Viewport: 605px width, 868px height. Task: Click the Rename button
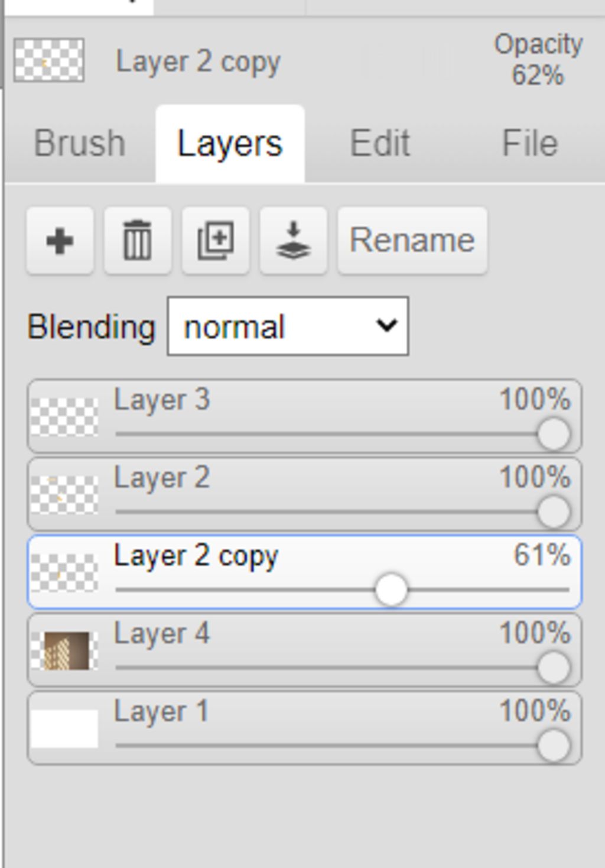pos(412,241)
